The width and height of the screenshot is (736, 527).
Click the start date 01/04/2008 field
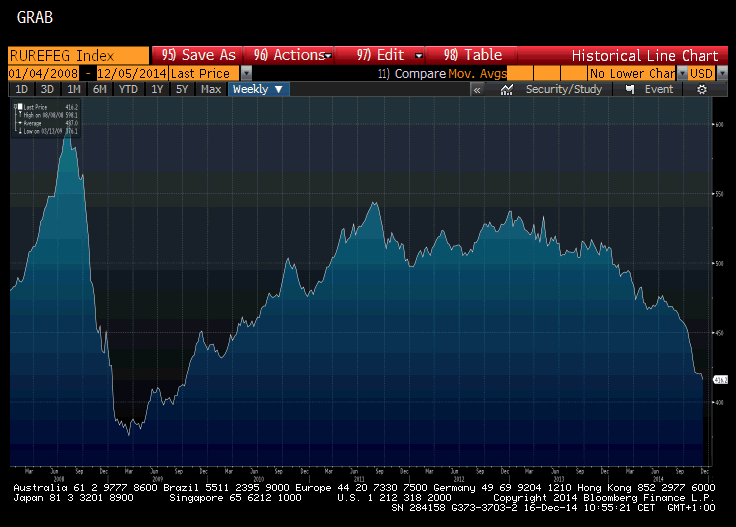coord(42,74)
